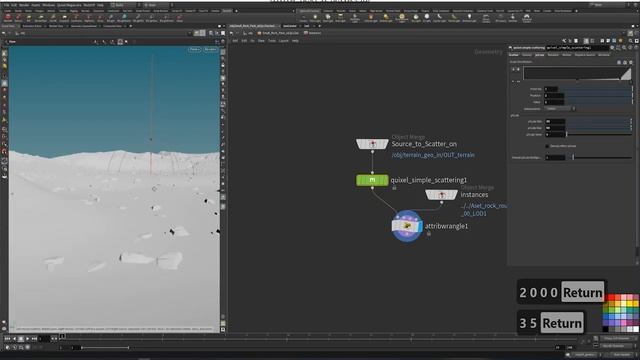Image resolution: width=640 pixels, height=360 pixels.
Task: Play the timeline forward
Action: click(x=27, y=339)
